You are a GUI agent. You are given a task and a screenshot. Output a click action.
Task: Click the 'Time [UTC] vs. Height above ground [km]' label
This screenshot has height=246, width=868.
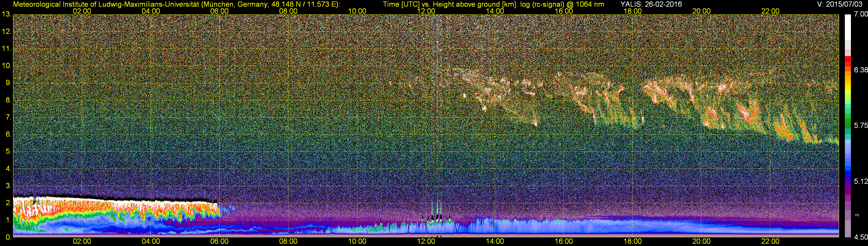click(450, 4)
